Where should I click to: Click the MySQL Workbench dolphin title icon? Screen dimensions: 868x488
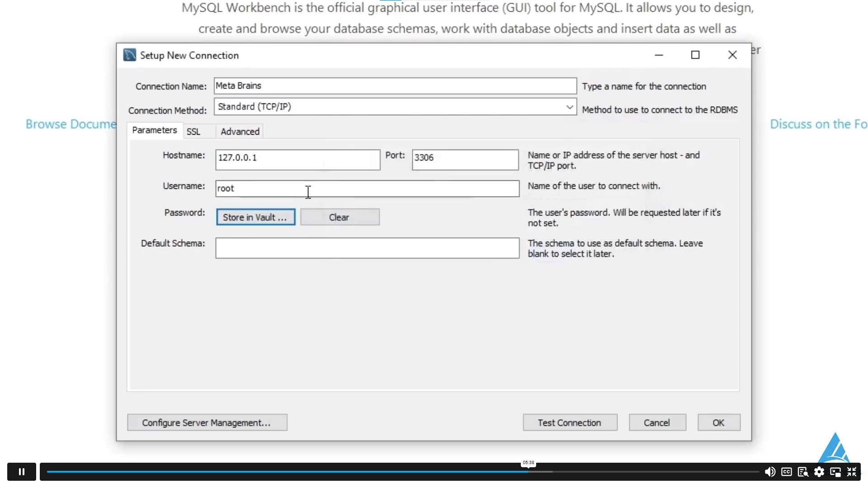pyautogui.click(x=130, y=55)
